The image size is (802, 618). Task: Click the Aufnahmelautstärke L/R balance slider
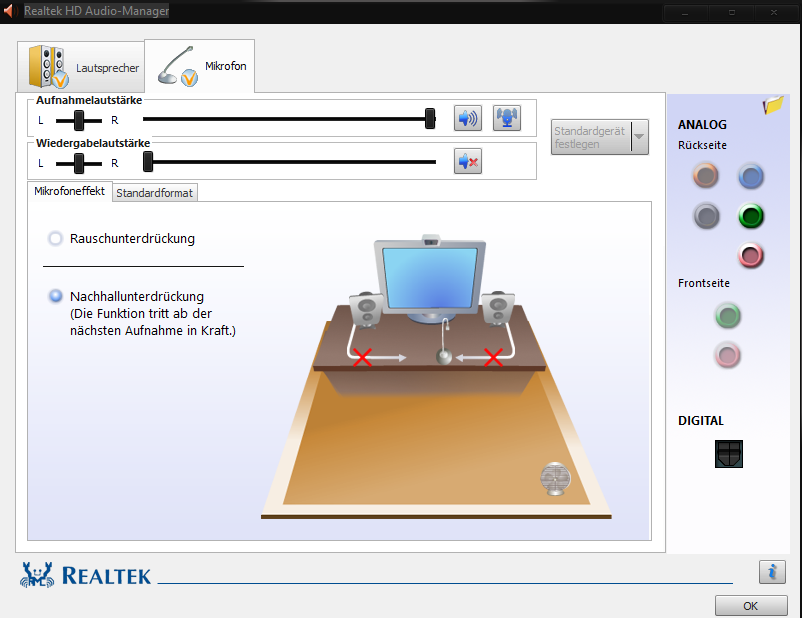[x=79, y=120]
